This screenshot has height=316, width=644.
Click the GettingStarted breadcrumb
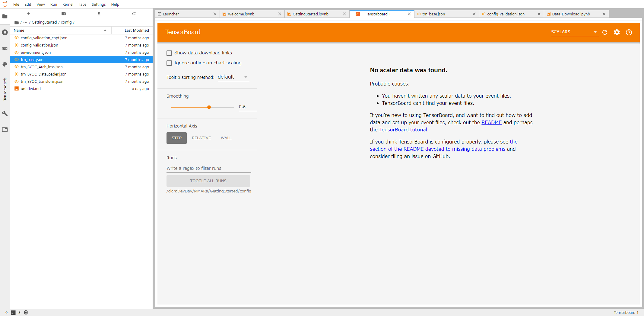(x=44, y=22)
